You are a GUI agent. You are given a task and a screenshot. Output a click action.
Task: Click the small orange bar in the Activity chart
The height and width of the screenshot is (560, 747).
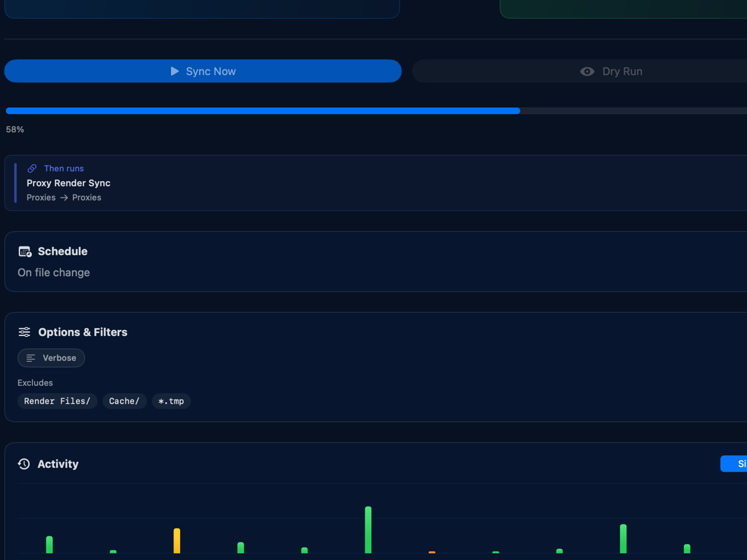point(432,552)
